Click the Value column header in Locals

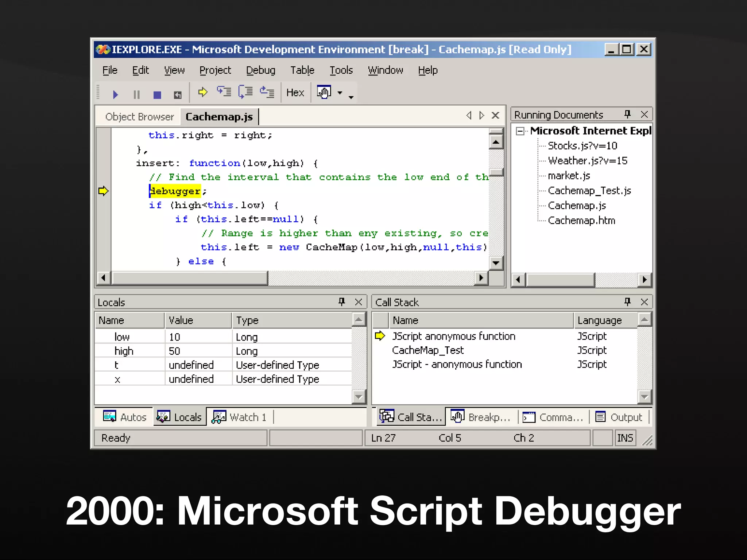[198, 320]
